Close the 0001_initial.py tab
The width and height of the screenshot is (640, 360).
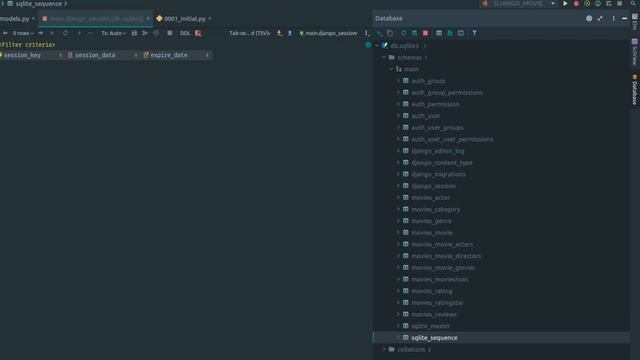pyautogui.click(x=210, y=19)
